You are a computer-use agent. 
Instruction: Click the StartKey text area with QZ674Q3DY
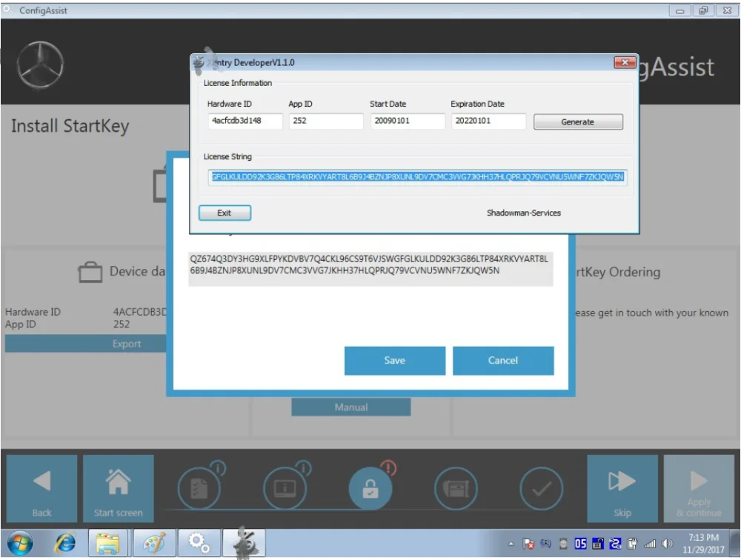click(370, 268)
